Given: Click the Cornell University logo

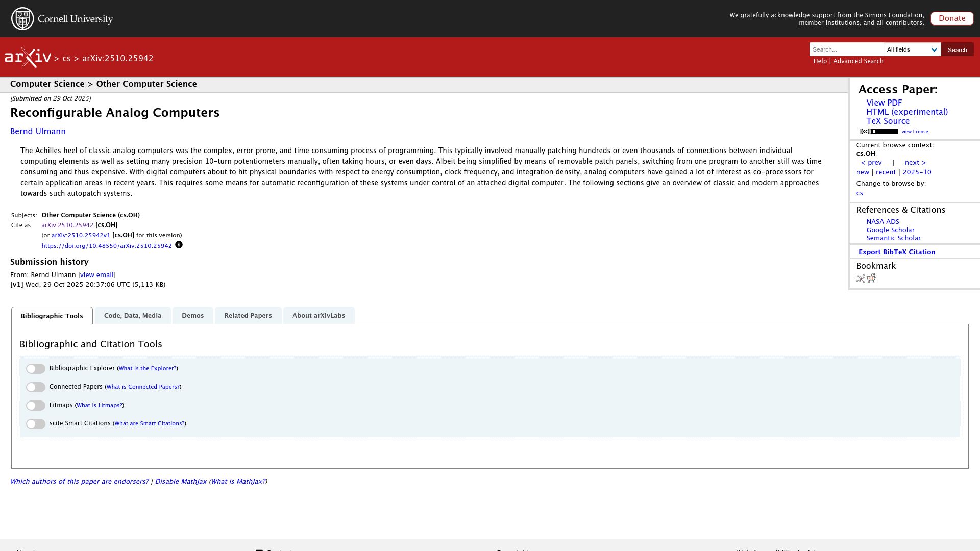Looking at the screenshot, I should (x=62, y=19).
